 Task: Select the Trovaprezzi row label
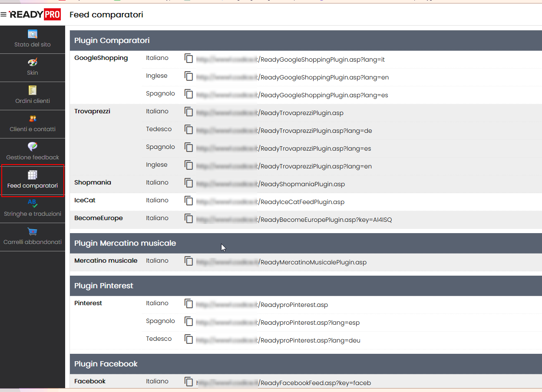point(92,112)
